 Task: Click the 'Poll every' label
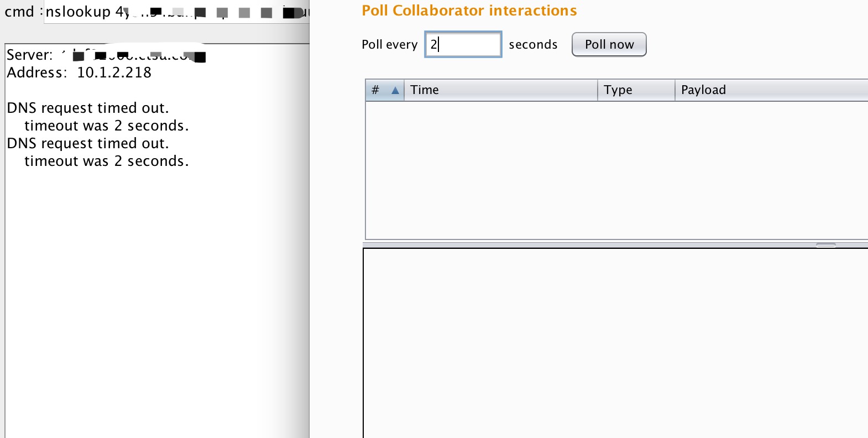pyautogui.click(x=390, y=45)
